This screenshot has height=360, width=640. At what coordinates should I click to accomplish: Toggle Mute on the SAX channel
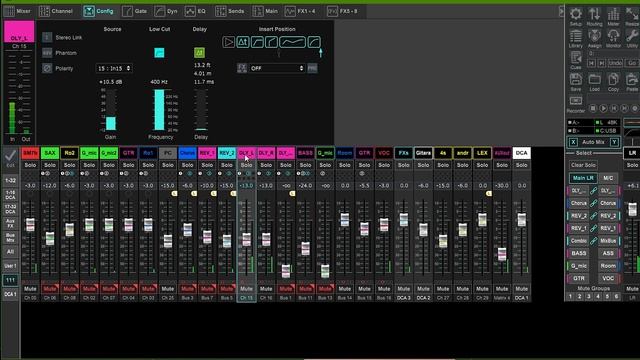tap(50, 289)
